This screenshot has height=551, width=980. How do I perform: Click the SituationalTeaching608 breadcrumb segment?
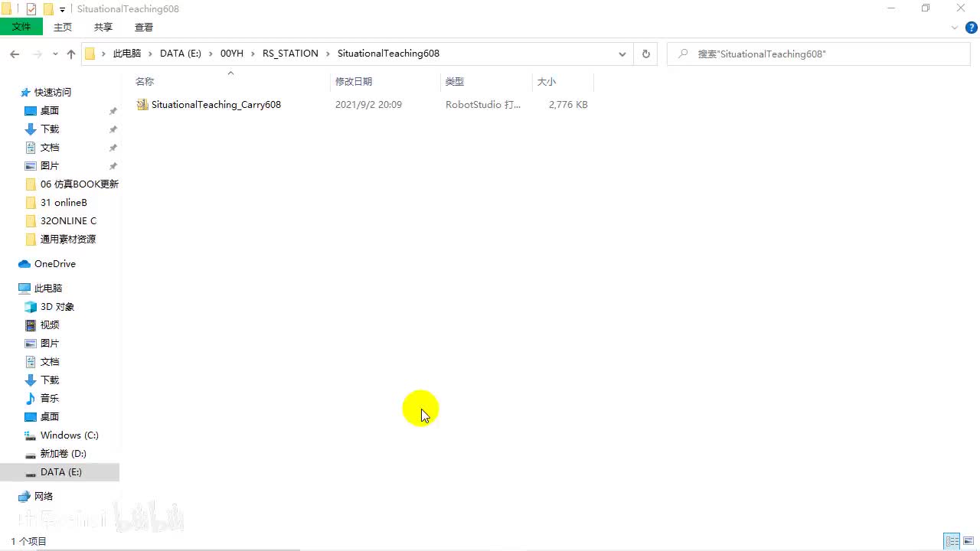pos(388,54)
